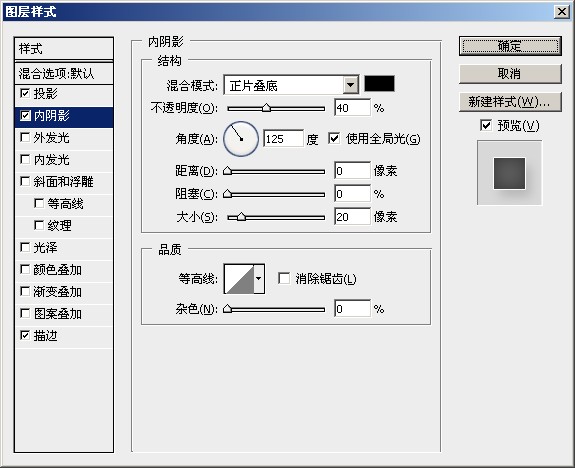
Task: Click the 取消 button
Action: click(x=510, y=74)
